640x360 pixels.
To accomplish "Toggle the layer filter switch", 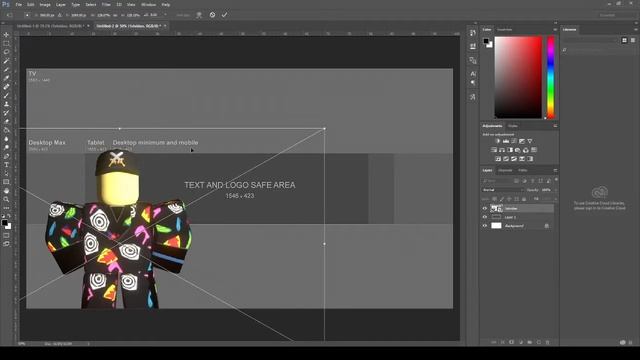I will point(556,180).
